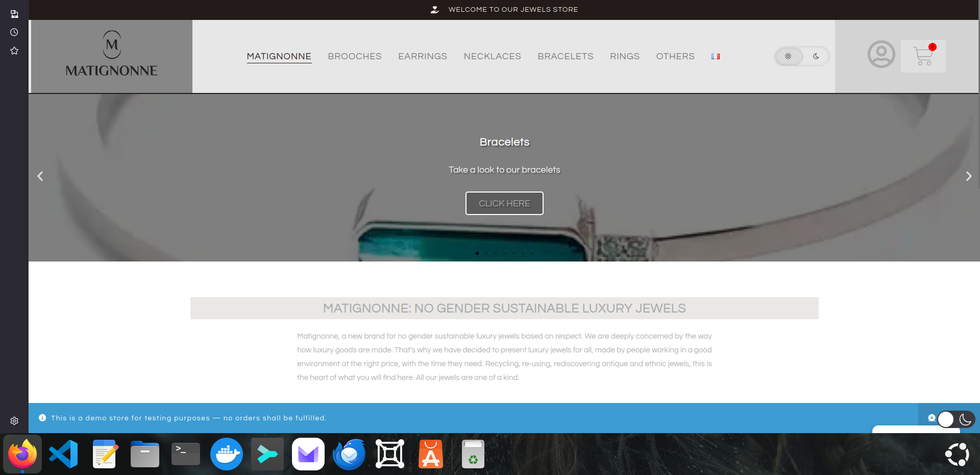Switch language using French flag
The width and height of the screenshot is (980, 475).
click(x=716, y=57)
